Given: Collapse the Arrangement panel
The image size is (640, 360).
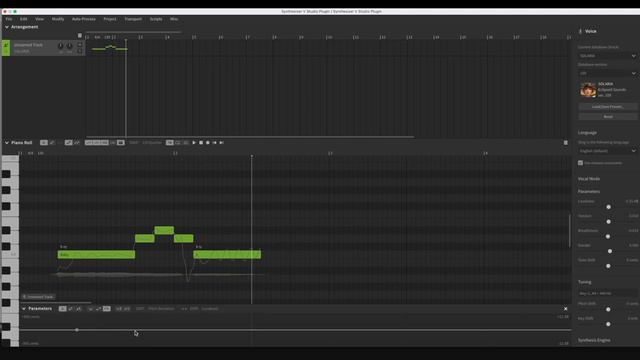Looking at the screenshot, I should [7, 27].
